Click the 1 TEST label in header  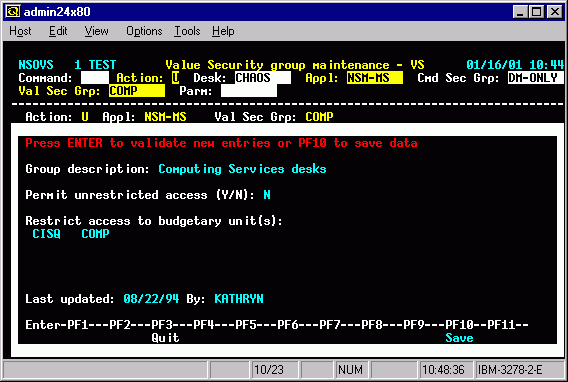[95, 65]
